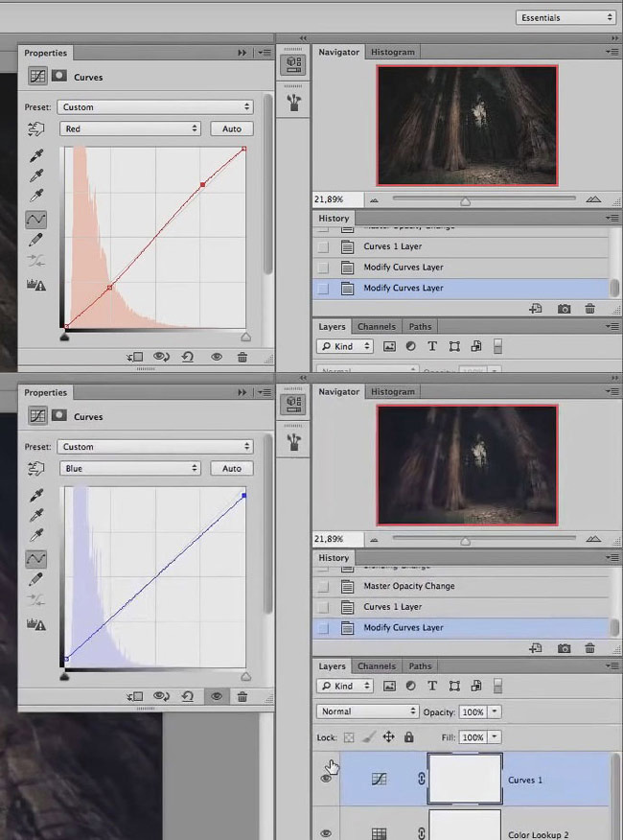Viewport: 623px width, 840px height.
Task: Open the Normal blend mode dropdown
Action: (367, 712)
